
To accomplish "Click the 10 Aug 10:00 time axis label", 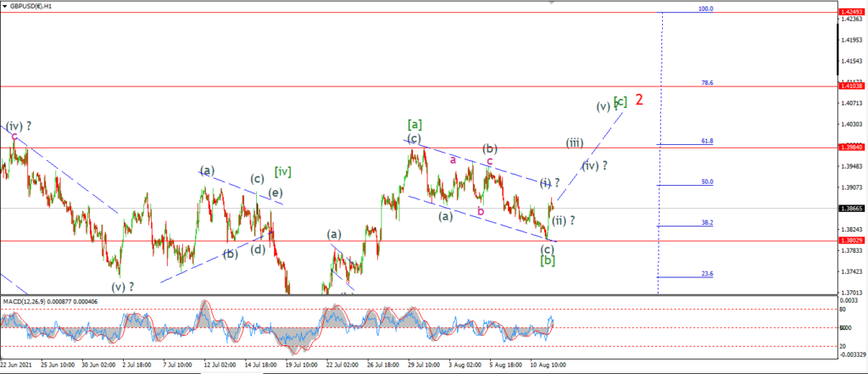I will (x=547, y=366).
